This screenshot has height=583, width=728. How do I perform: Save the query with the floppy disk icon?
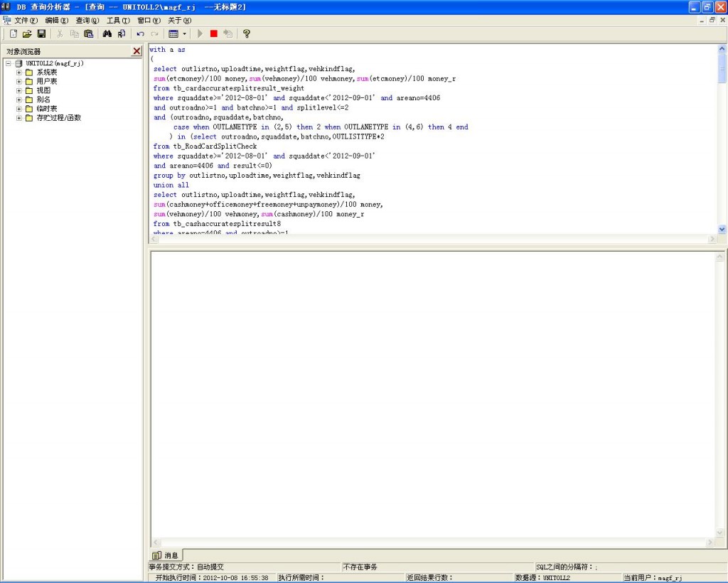(x=41, y=33)
